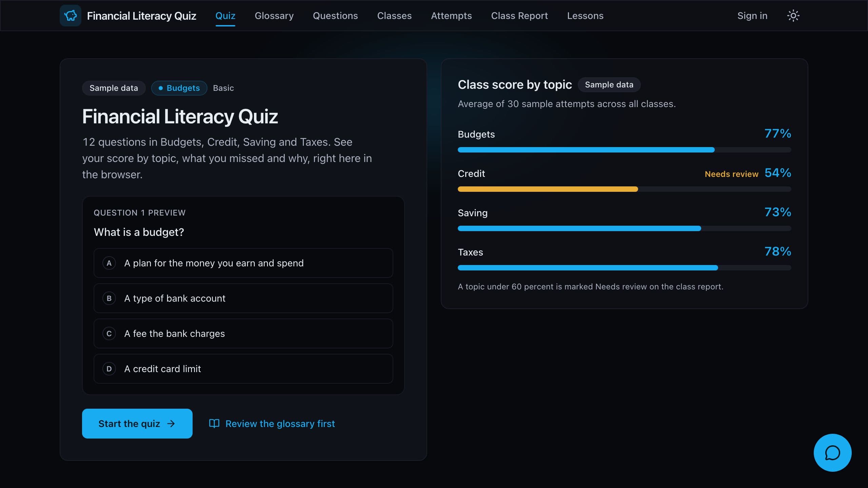Image resolution: width=868 pixels, height=488 pixels.
Task: Click the Budgets topic pill
Action: pyautogui.click(x=179, y=88)
